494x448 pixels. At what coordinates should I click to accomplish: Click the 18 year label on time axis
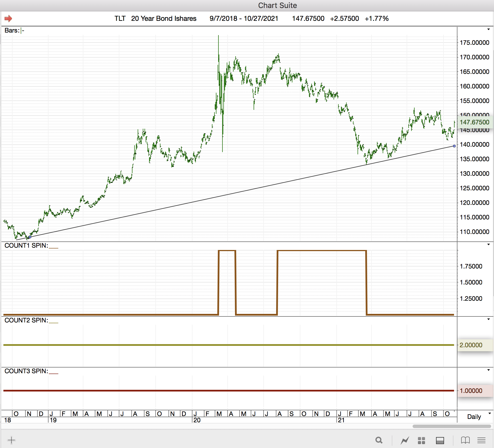pos(7,420)
